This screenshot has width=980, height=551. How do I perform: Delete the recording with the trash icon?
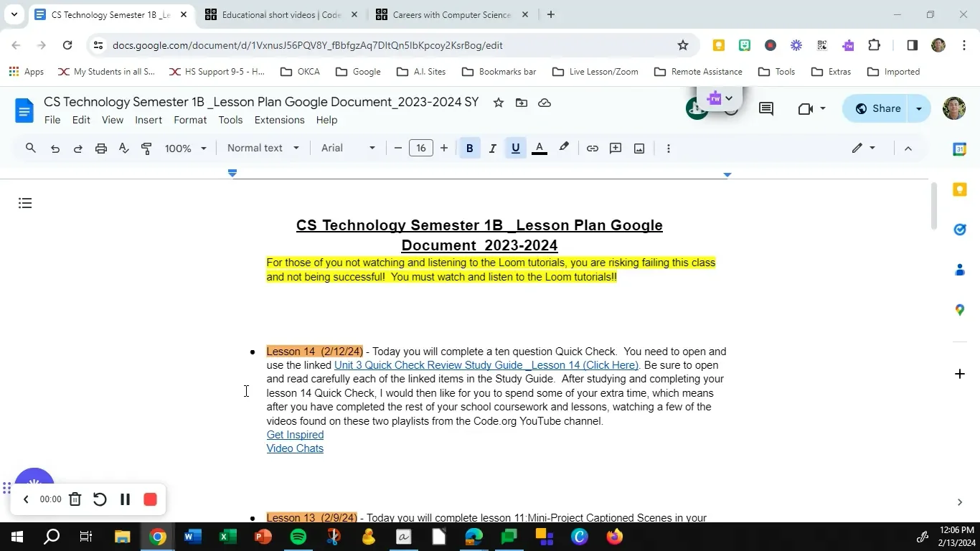75,499
